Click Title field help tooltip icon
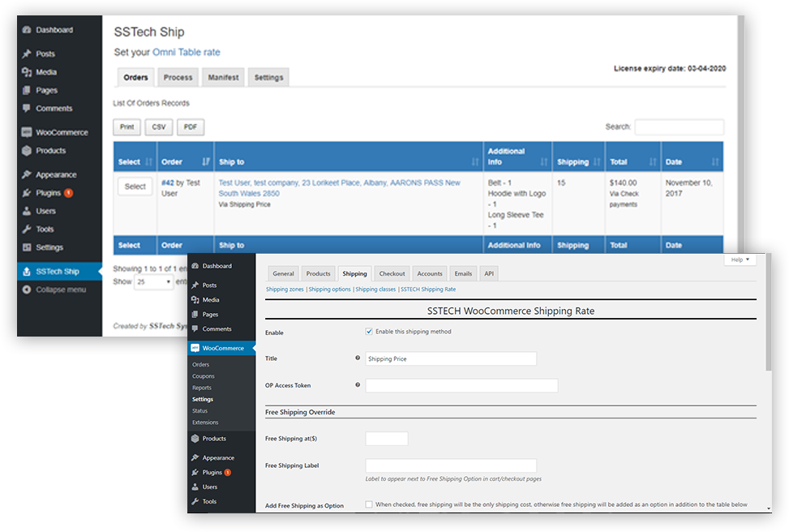Image resolution: width=789 pixels, height=532 pixels. [x=358, y=358]
